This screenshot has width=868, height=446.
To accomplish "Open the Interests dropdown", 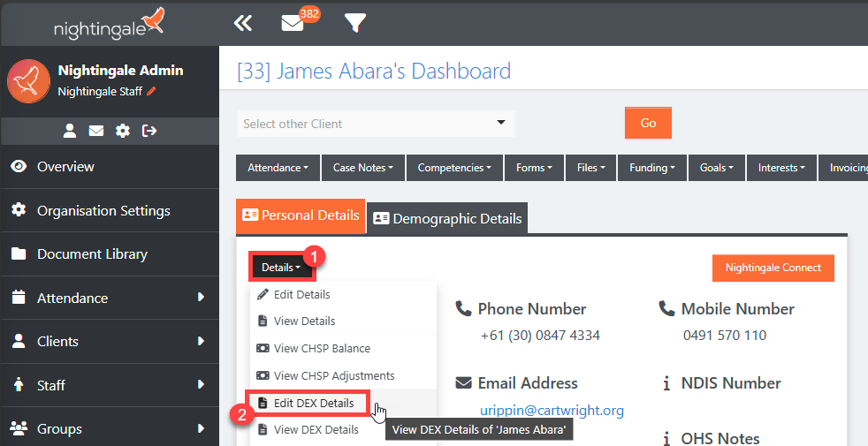I will coord(781,168).
